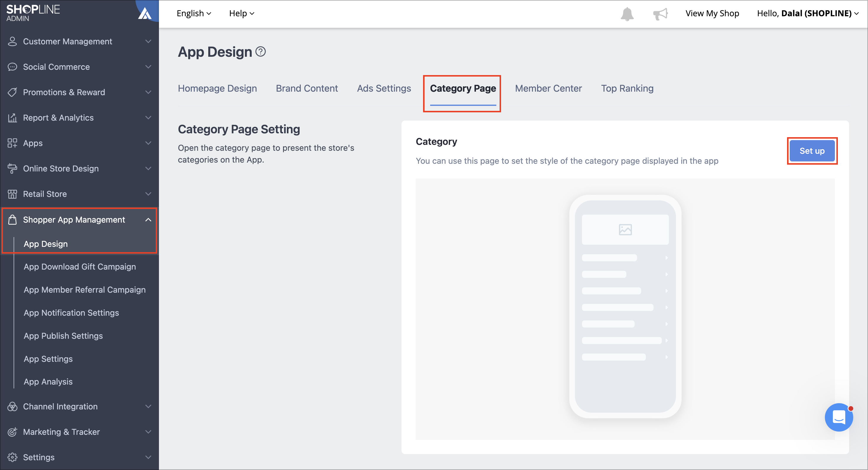
Task: Open the Top Ranking tab
Action: tap(627, 88)
